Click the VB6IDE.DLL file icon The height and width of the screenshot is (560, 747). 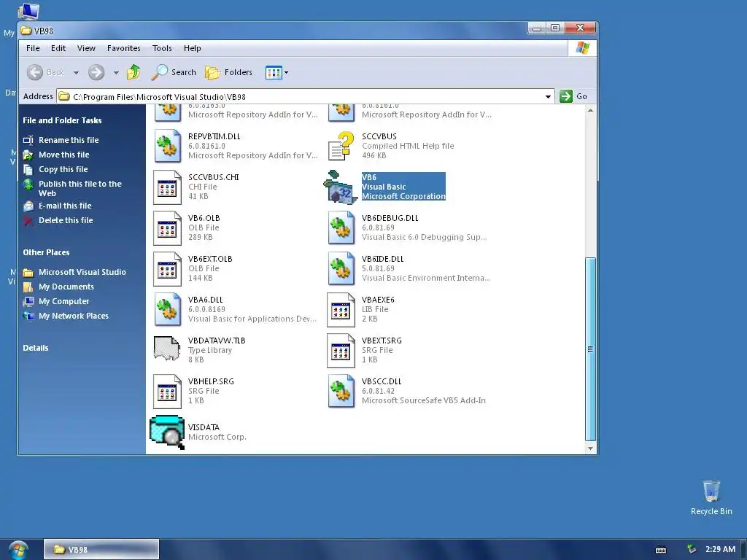pos(341,269)
